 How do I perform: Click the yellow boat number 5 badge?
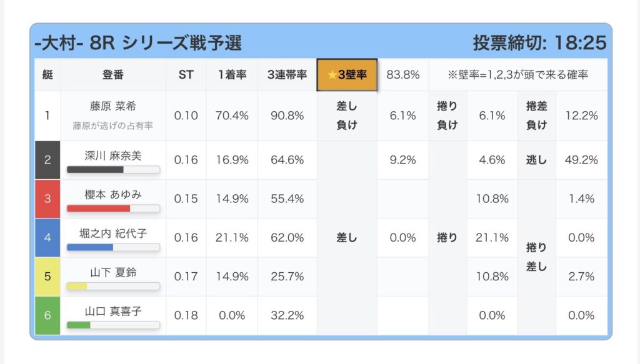click(x=47, y=276)
